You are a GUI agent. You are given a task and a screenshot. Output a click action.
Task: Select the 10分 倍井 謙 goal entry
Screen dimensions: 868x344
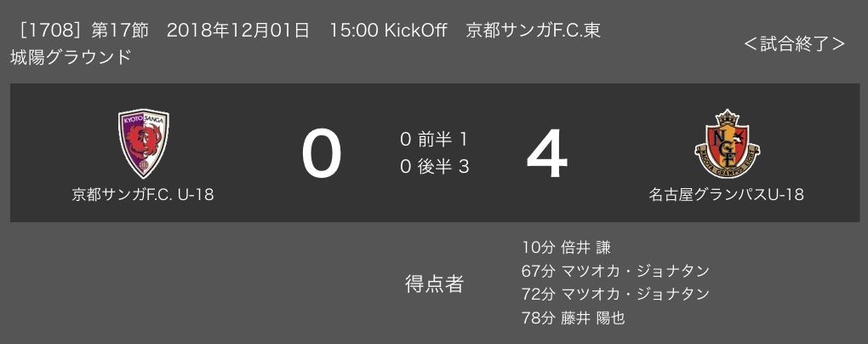point(566,248)
